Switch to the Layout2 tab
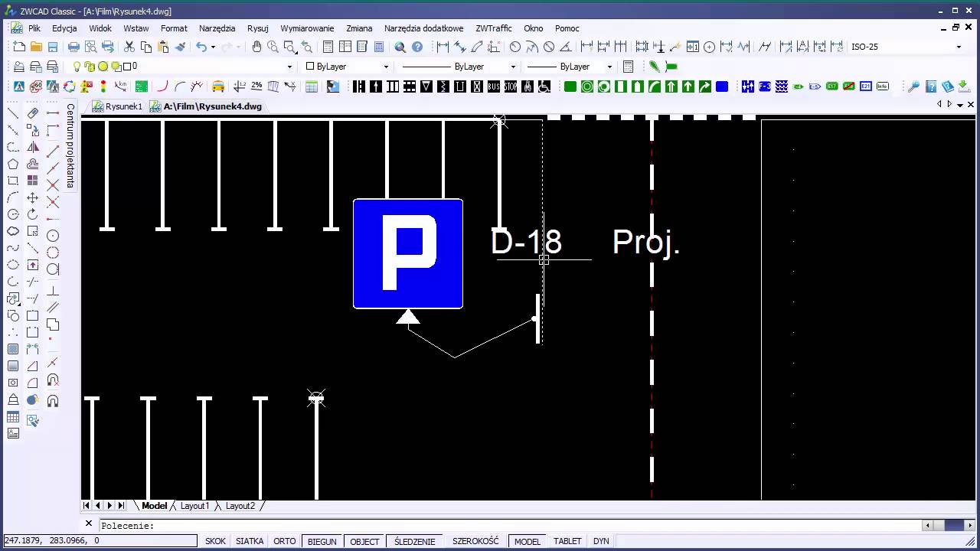 pos(240,506)
